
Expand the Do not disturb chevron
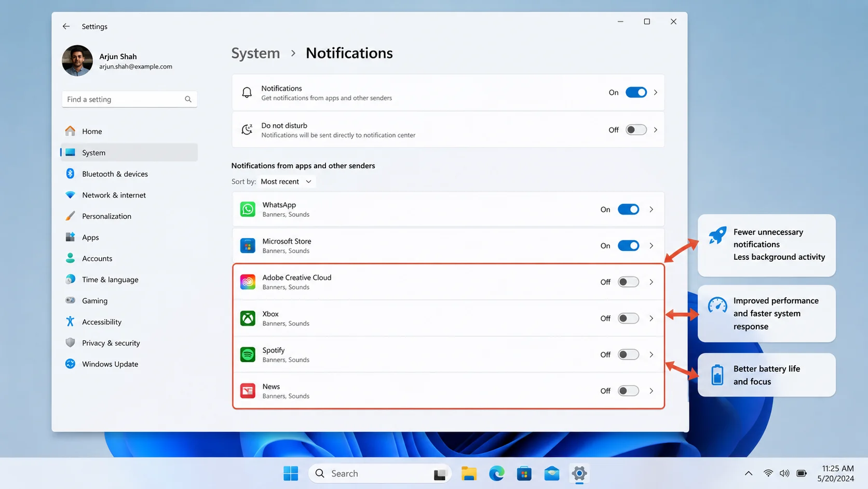[x=656, y=130]
